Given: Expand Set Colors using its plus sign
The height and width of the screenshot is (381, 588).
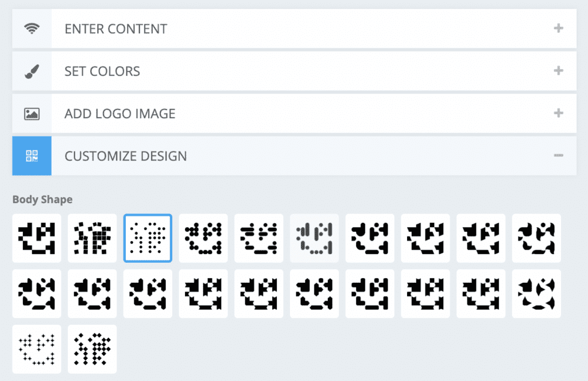Looking at the screenshot, I should click(558, 71).
